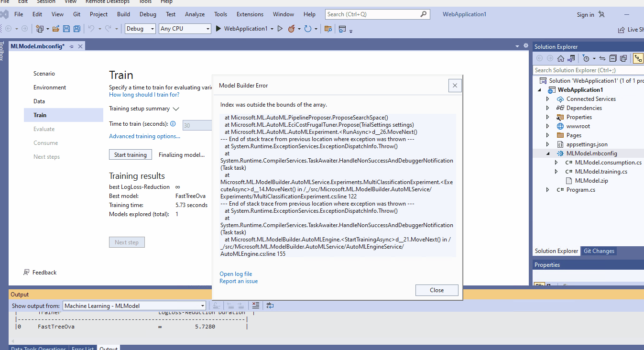Open the Live Share icon
Screen dimensions: 644x350
click(622, 30)
